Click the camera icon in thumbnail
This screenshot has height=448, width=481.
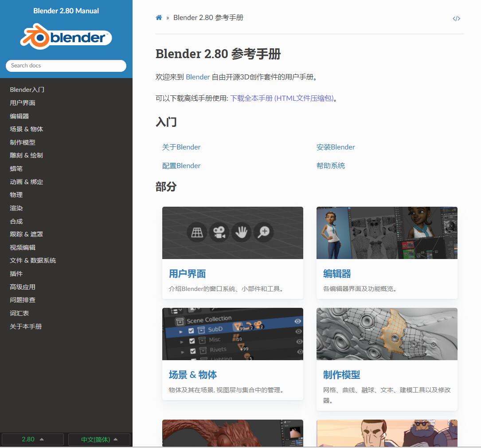219,232
